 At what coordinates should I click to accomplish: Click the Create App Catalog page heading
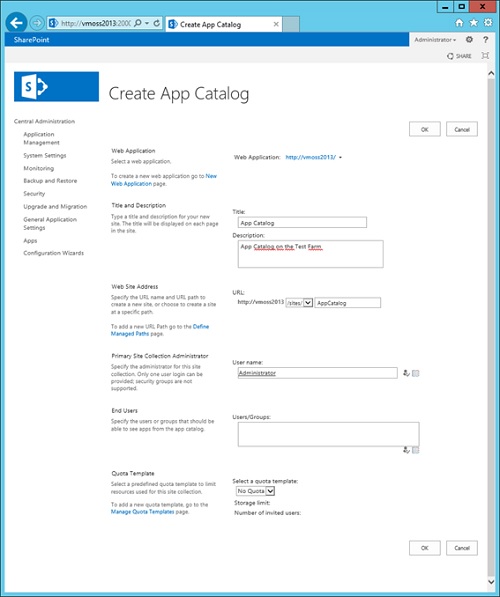coord(179,94)
